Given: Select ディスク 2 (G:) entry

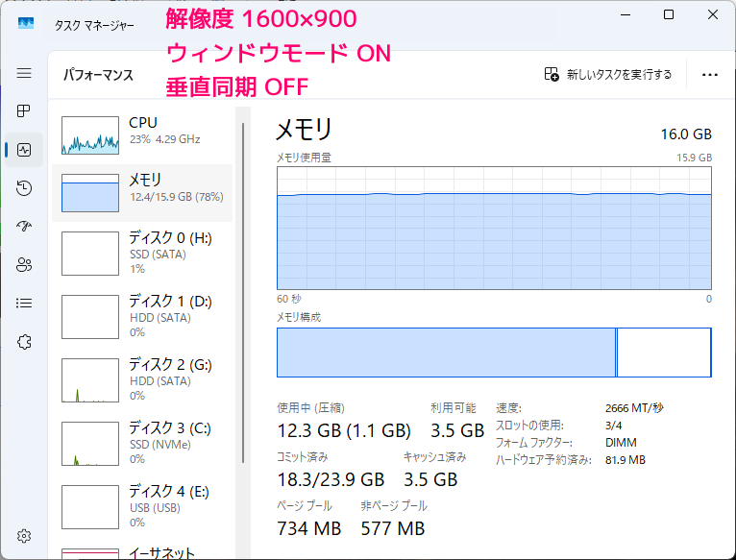Looking at the screenshot, I should coord(142,380).
